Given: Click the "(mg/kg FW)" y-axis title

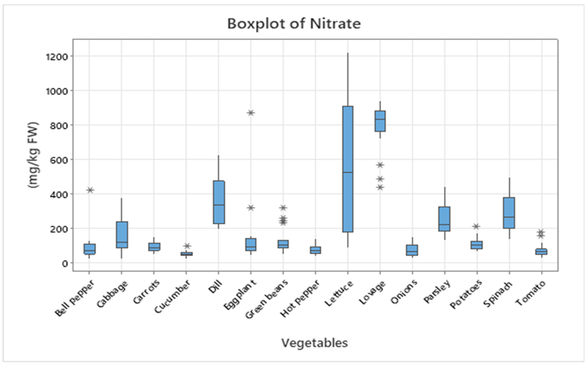Looking at the screenshot, I should (x=33, y=155).
